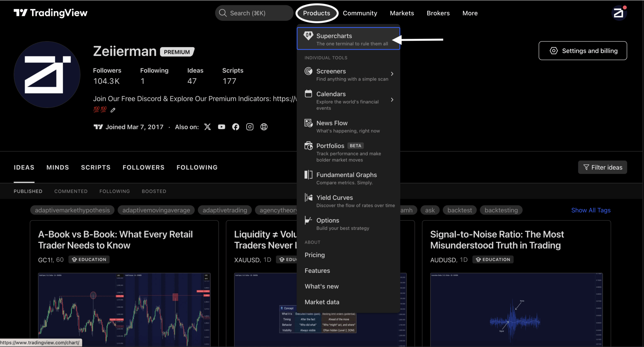Open the Community menu
The height and width of the screenshot is (347, 644).
(360, 13)
